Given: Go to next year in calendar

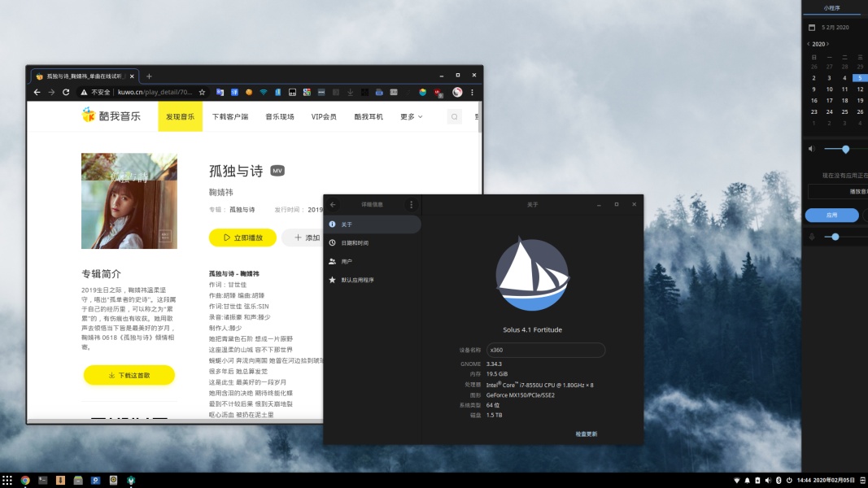Looking at the screenshot, I should click(x=827, y=44).
